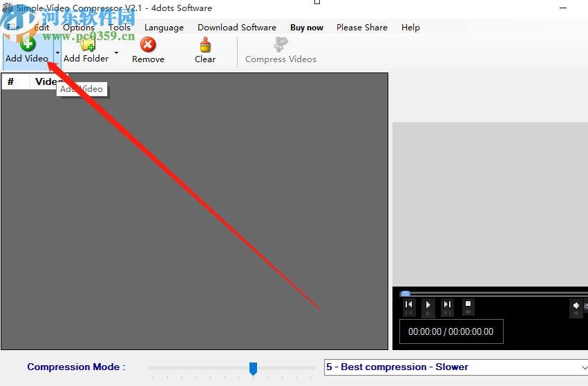The height and width of the screenshot is (386, 588).
Task: Click the Add Video toolbar button
Action: [28, 50]
